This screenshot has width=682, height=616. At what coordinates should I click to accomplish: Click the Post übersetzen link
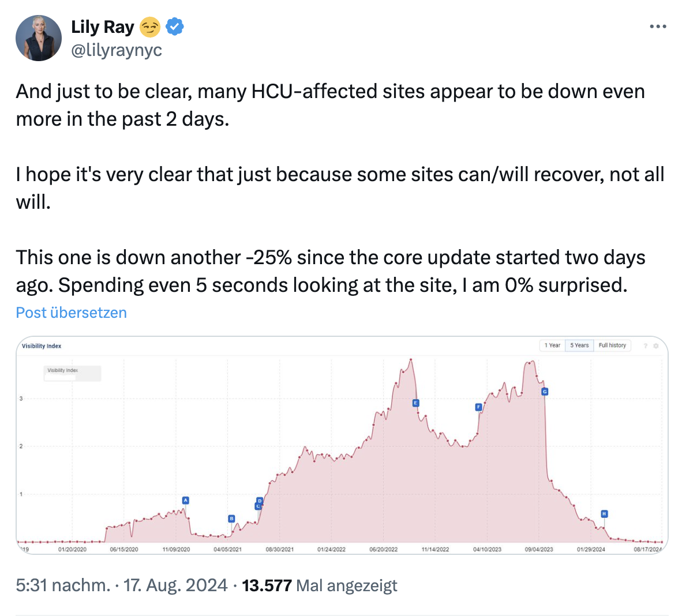coord(71,313)
